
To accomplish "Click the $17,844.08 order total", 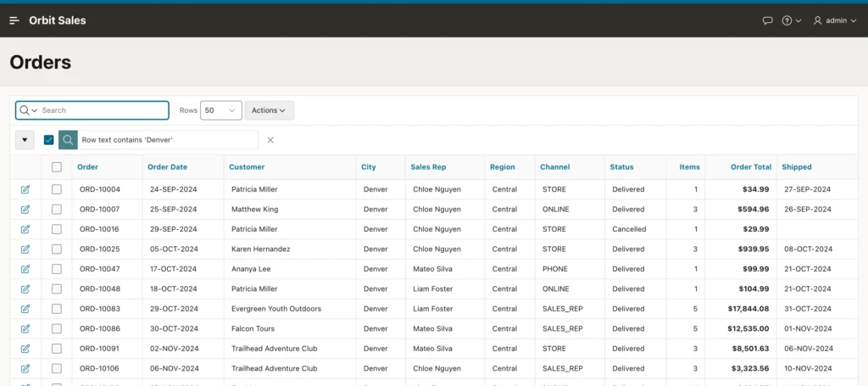I will 748,309.
